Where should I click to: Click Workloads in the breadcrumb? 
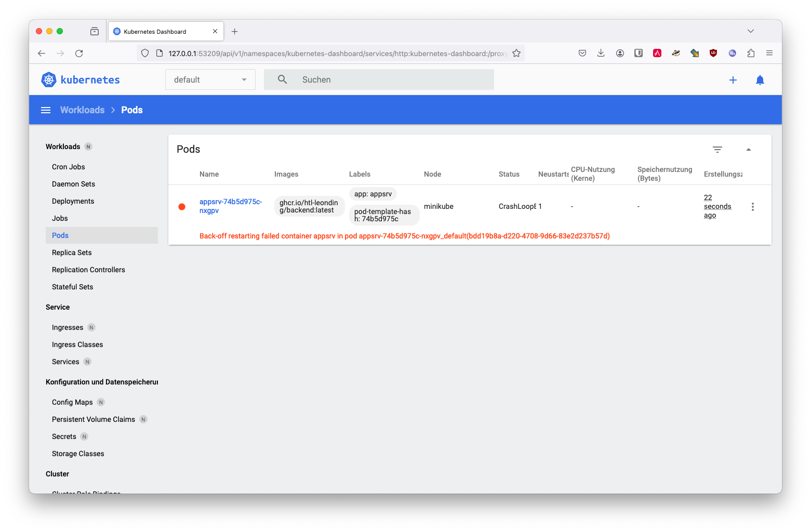pos(82,110)
